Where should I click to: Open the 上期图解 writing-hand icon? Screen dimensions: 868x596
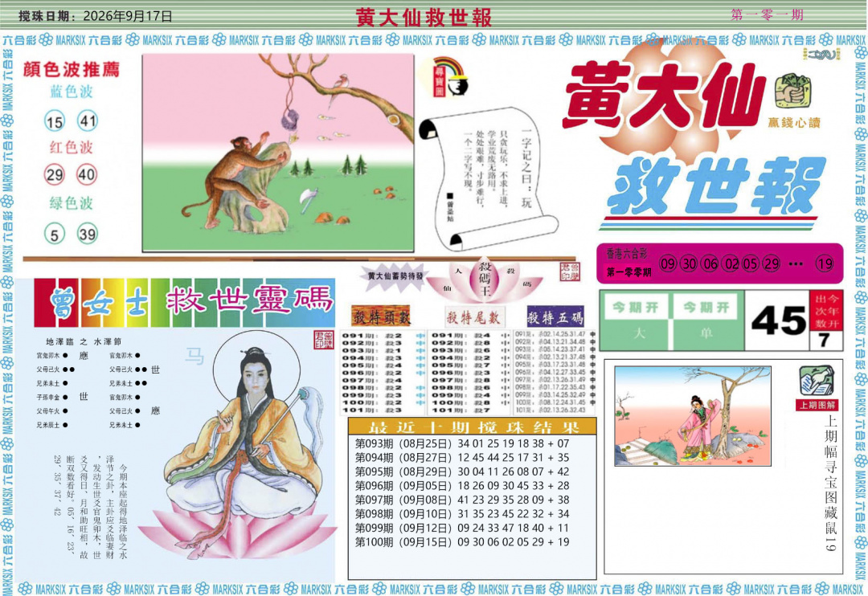click(x=816, y=382)
